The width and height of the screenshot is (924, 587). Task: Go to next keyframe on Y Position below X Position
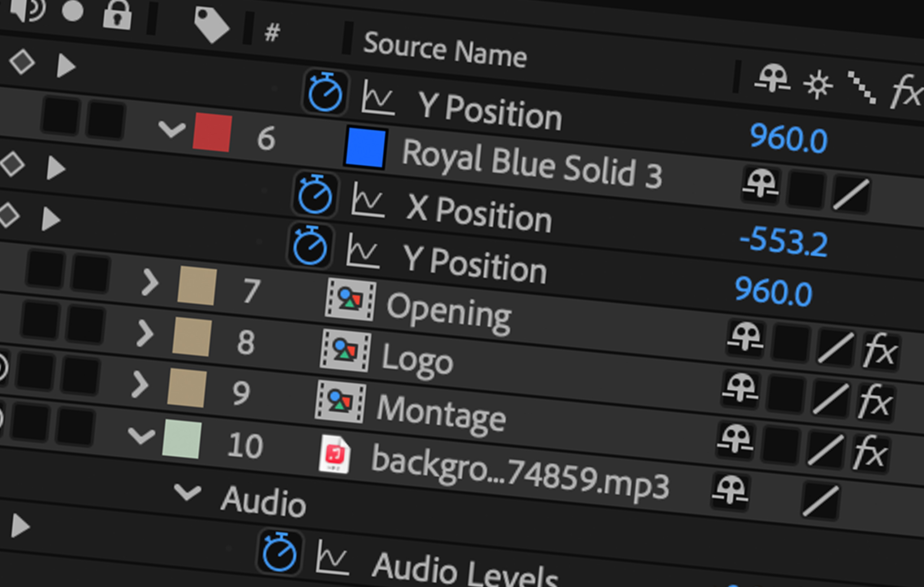(x=51, y=219)
